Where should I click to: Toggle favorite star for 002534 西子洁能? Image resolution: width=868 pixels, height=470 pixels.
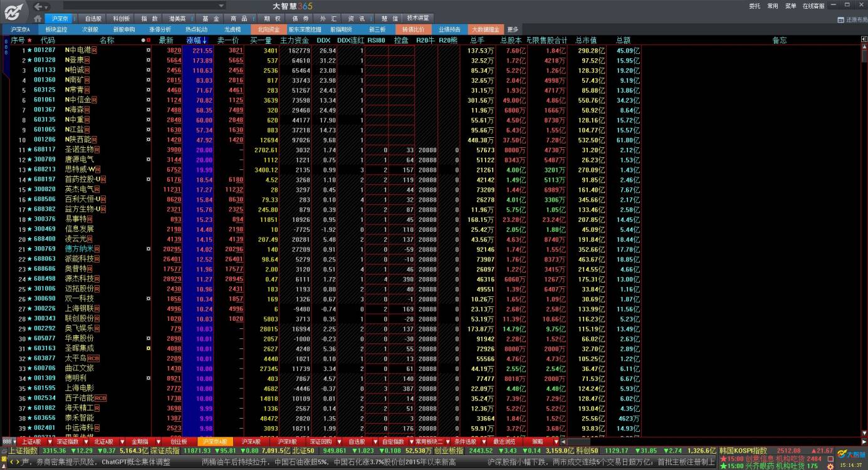pyautogui.click(x=29, y=398)
